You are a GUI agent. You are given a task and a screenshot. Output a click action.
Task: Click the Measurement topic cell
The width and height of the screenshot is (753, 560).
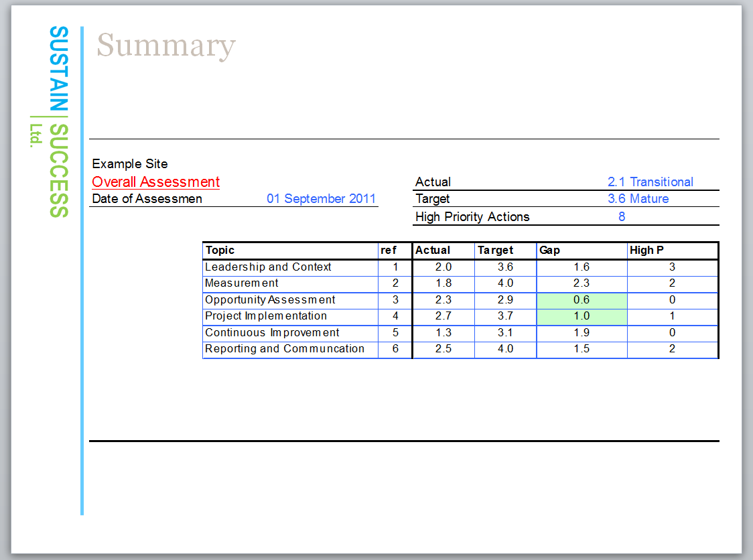click(x=241, y=283)
